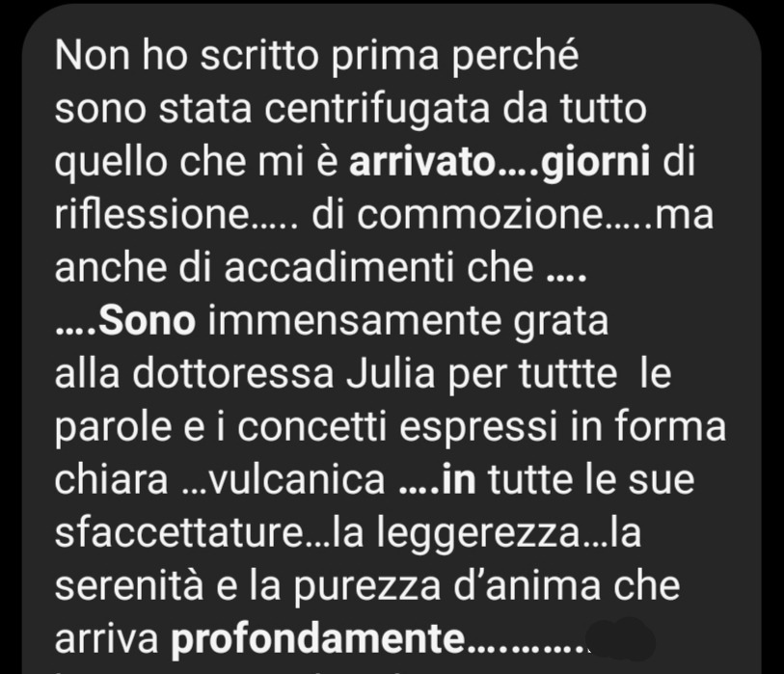Click the bold word 'Sono'
The image size is (784, 674).
point(147,321)
